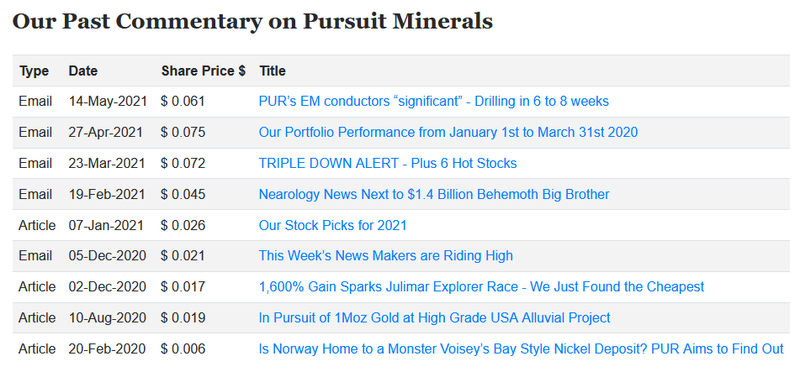Click the Date column header
Image resolution: width=800 pixels, height=372 pixels.
click(83, 71)
